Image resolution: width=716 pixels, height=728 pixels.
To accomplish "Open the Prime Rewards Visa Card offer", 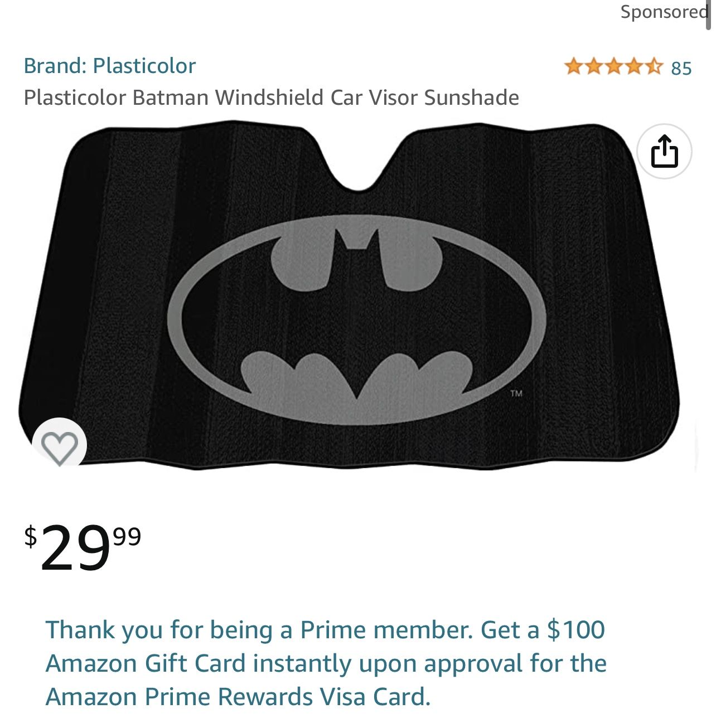I will tap(326, 663).
